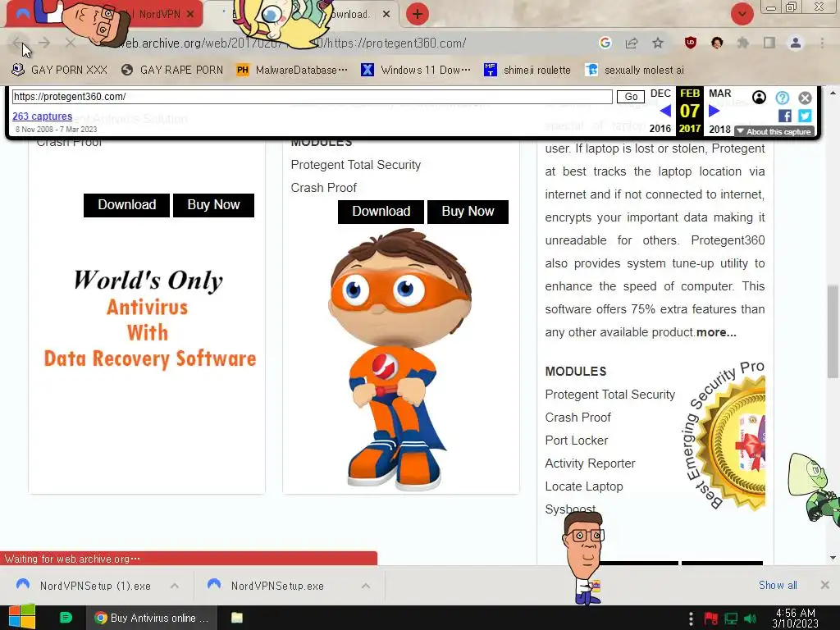Open uBlock Origin extension icon
Screen dimensions: 840x630
pyautogui.click(x=691, y=43)
